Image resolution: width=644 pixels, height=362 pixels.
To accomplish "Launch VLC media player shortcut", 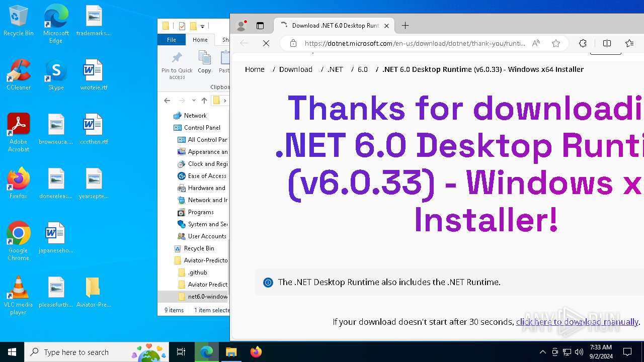I will (x=19, y=296).
